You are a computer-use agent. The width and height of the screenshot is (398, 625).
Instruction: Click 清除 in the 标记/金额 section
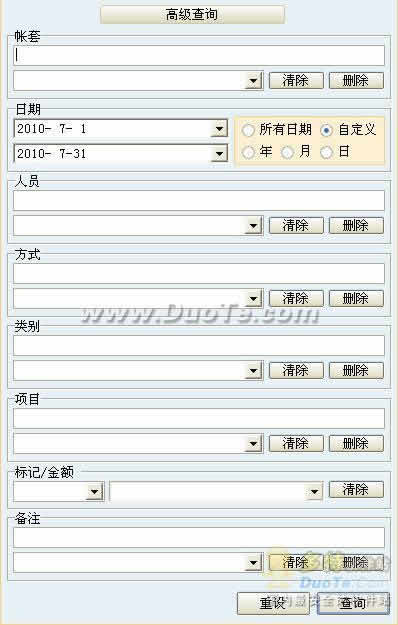pos(356,489)
